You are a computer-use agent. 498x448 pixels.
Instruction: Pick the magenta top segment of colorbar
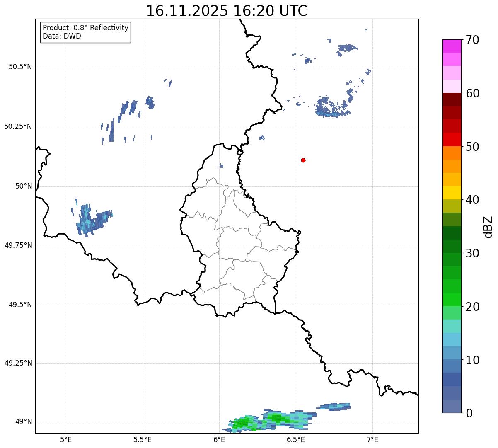coord(452,46)
